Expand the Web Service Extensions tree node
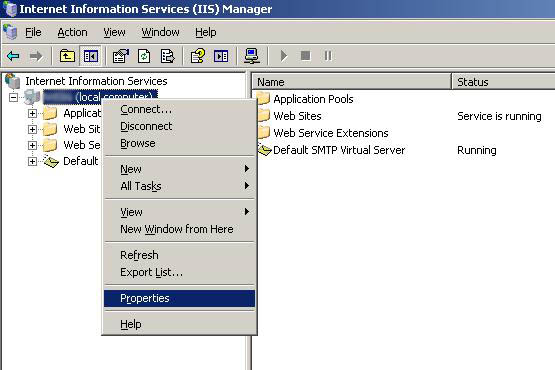555x370 pixels. [x=32, y=145]
